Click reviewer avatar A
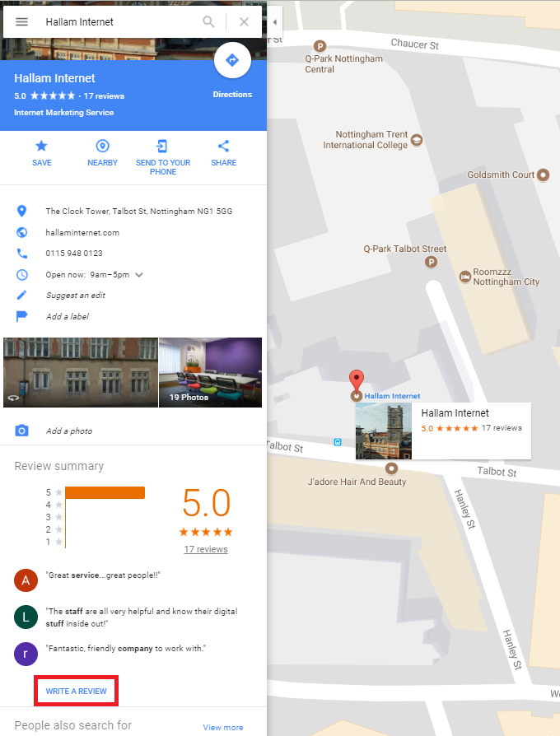The width and height of the screenshot is (560, 736). [x=26, y=580]
